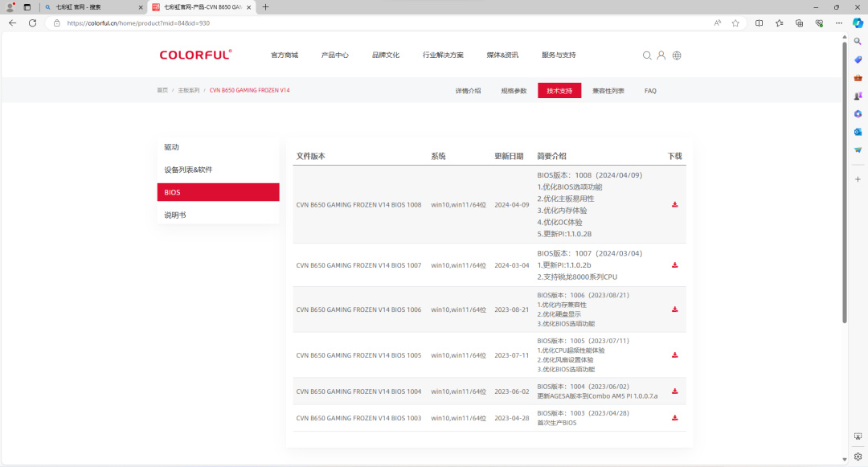Open 行业解决方案 menu
The image size is (868, 467).
443,55
